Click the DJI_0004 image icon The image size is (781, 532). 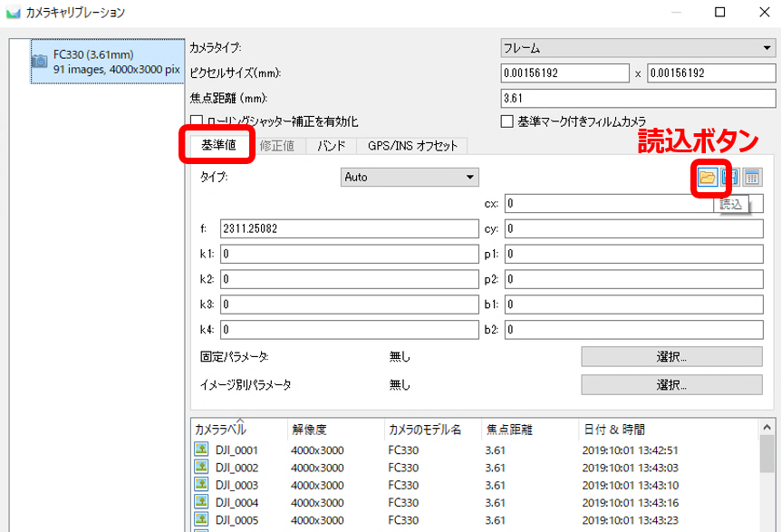click(201, 501)
